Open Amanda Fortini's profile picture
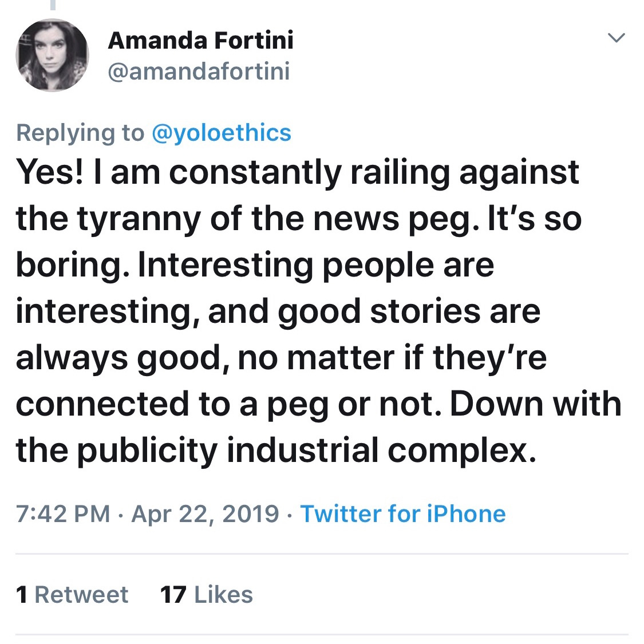Viewport: 644px width, 644px height. pos(52,55)
